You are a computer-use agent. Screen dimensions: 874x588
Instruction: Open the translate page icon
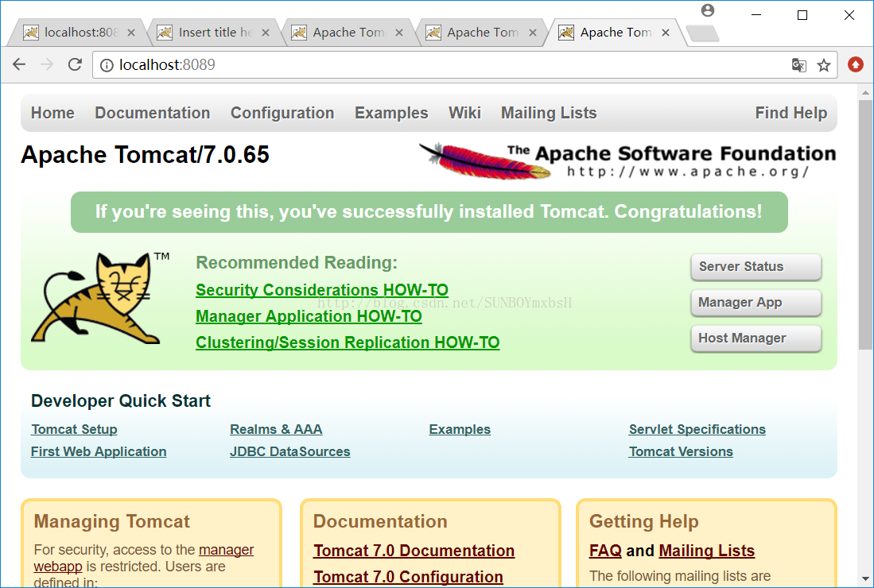point(798,65)
